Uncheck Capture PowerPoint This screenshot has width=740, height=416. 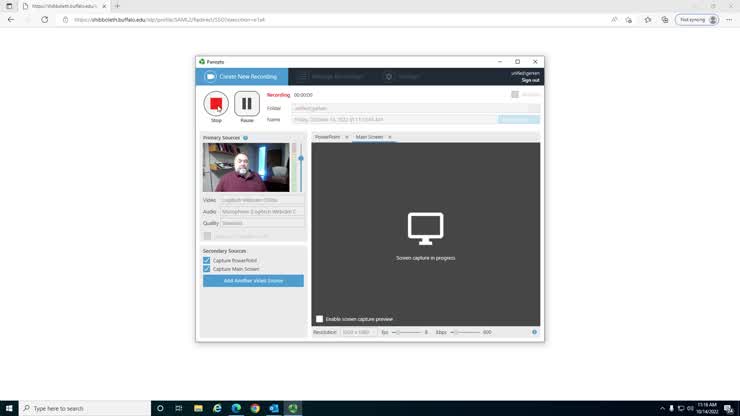click(x=207, y=260)
